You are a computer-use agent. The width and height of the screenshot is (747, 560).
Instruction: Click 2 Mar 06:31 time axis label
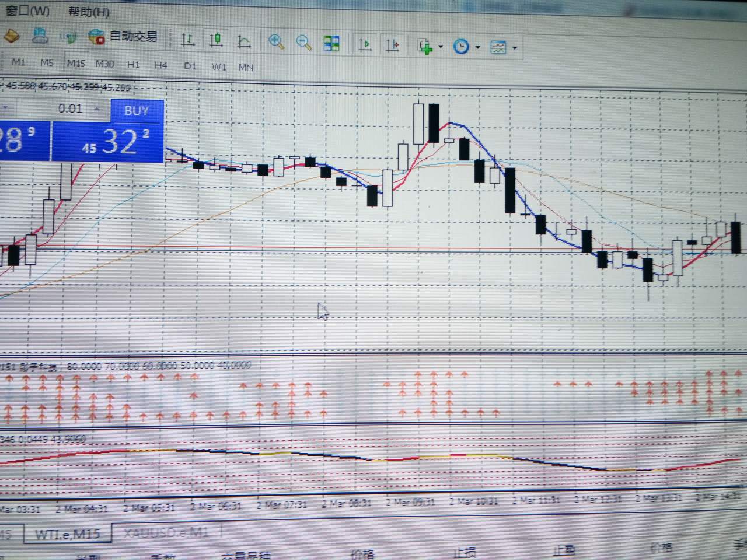[215, 506]
